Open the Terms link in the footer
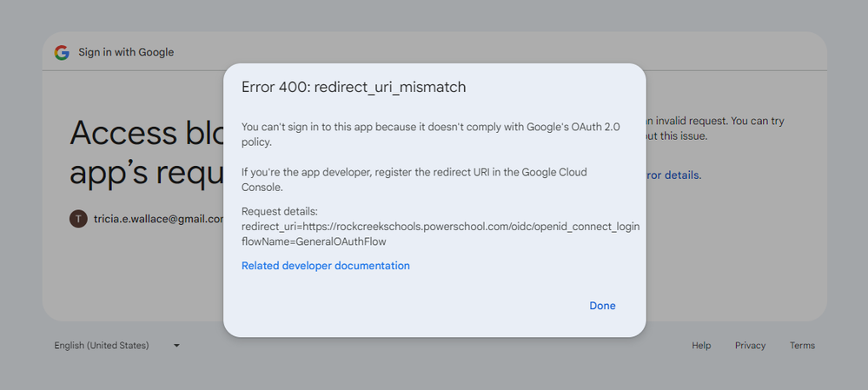868x390 pixels. pos(802,346)
